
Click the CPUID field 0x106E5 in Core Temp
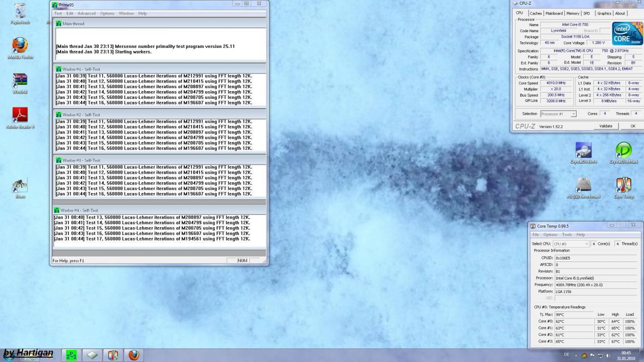595,258
